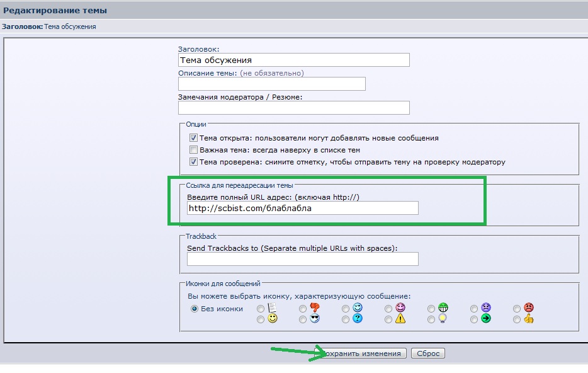Viewport: 588px width, 373px height.
Task: Select the thumbs-down post icon
Action: pos(303,309)
